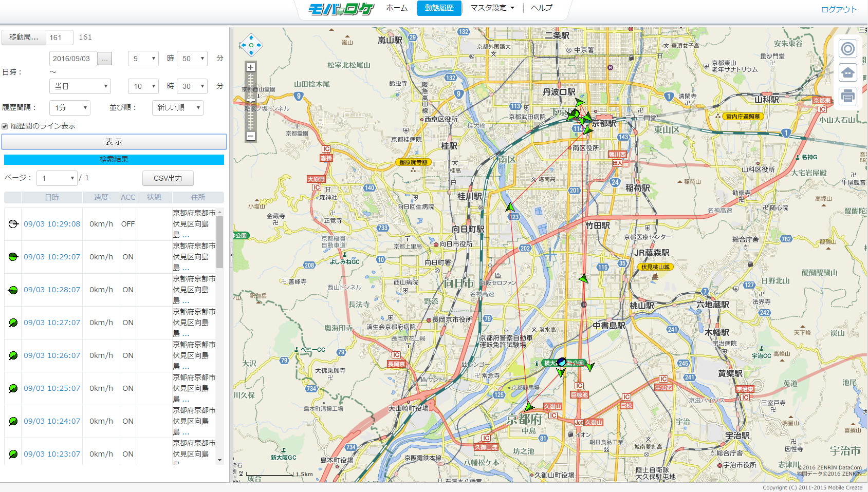868x492 pixels.
Task: Click ログアウト link
Action: 839,9
